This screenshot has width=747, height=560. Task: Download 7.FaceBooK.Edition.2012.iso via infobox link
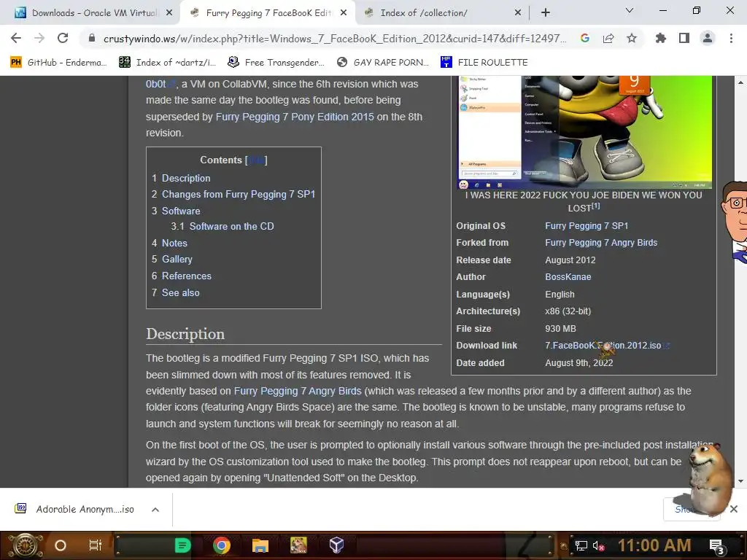[603, 345]
